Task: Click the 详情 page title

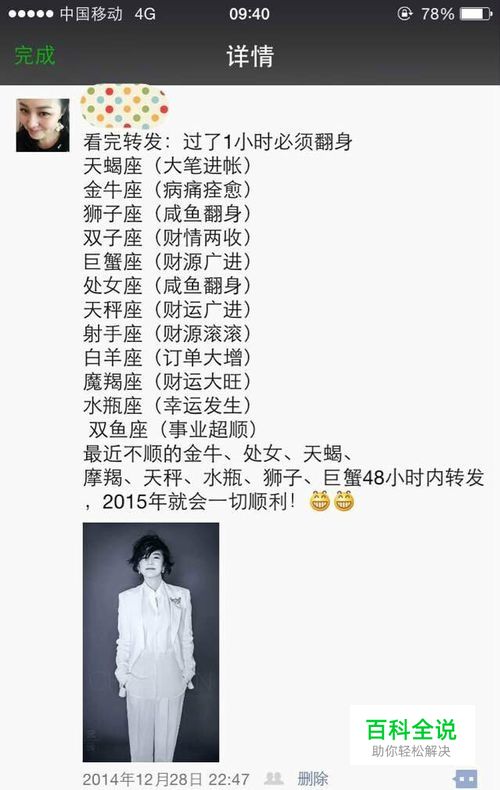Action: pos(250,56)
